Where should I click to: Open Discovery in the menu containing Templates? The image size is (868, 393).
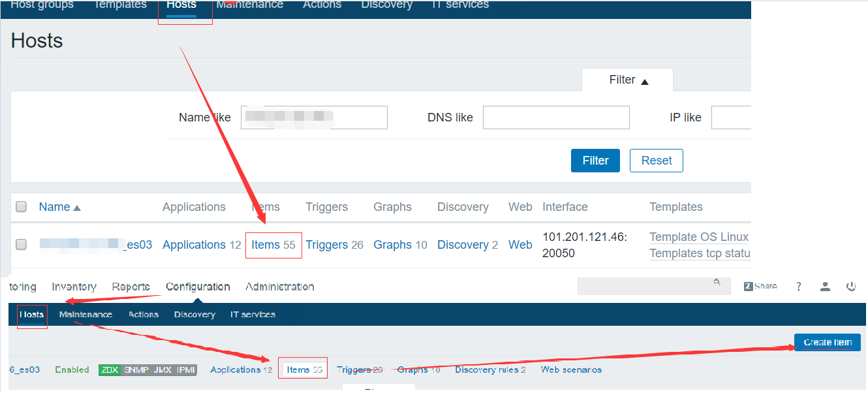coord(386,5)
